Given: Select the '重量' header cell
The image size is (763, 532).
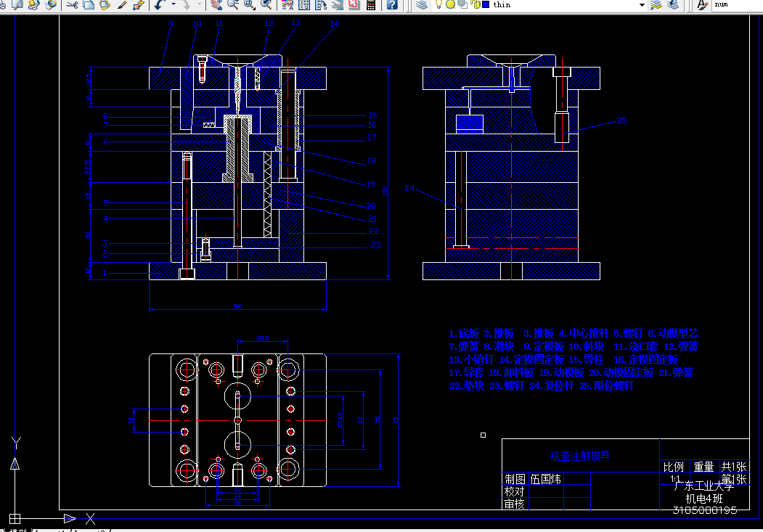Looking at the screenshot, I should point(703,467).
